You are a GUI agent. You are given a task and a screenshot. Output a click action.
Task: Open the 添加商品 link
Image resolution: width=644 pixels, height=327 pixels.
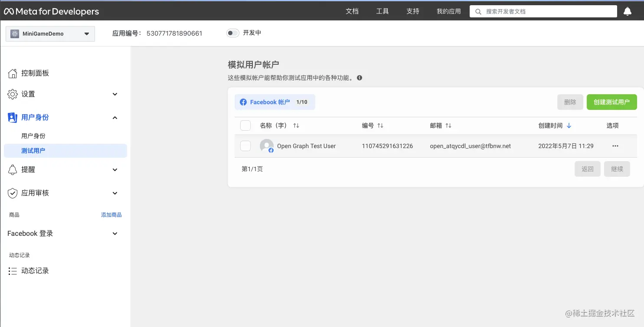(x=111, y=215)
